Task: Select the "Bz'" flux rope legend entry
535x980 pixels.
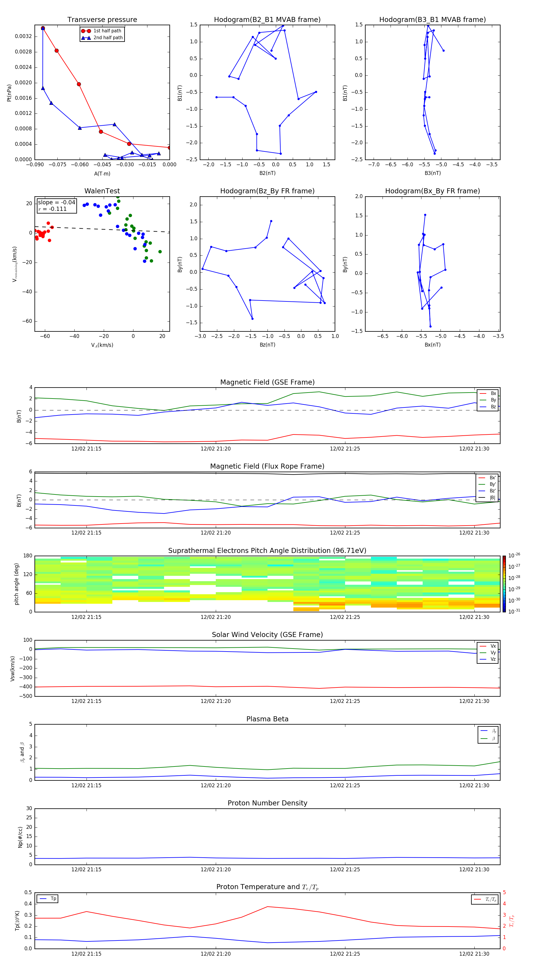Action: (x=488, y=491)
